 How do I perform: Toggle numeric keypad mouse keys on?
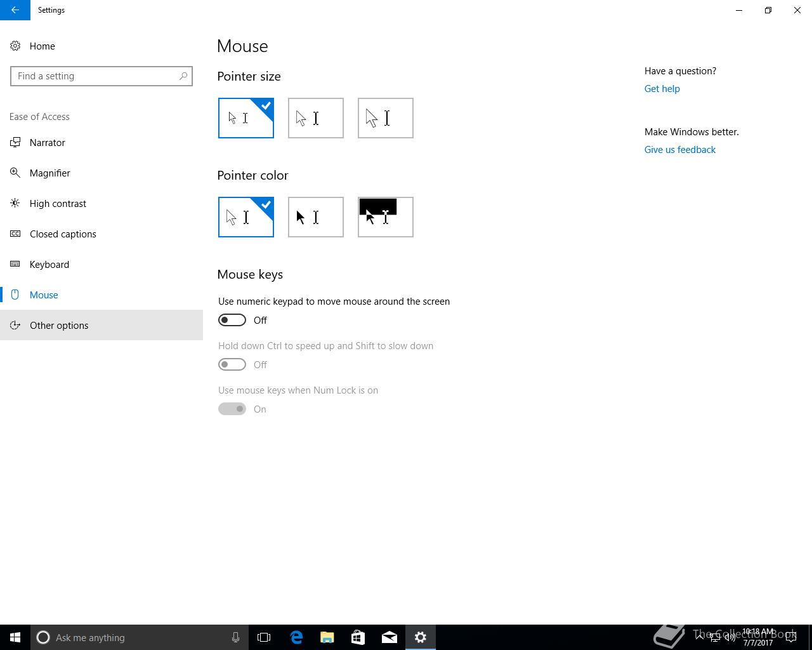coord(232,321)
